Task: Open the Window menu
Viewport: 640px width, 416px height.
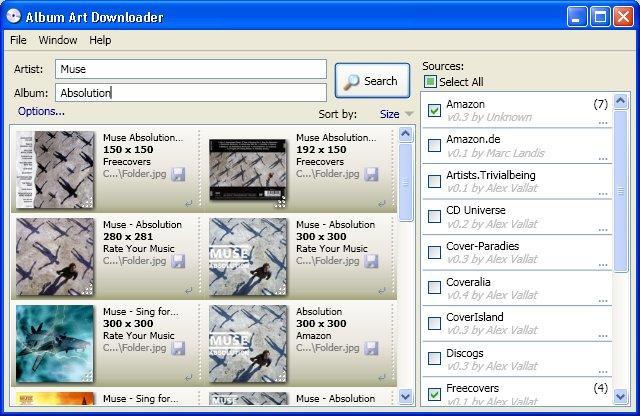Action: [58, 40]
